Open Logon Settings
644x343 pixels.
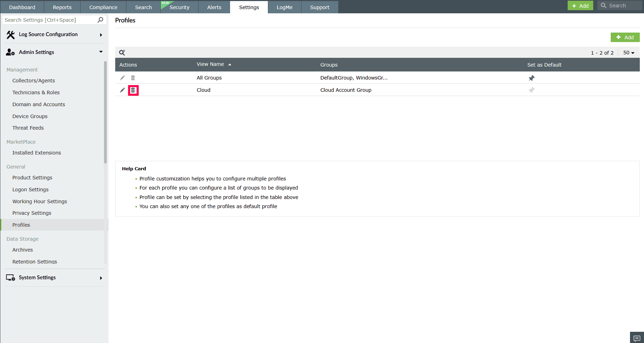click(30, 190)
